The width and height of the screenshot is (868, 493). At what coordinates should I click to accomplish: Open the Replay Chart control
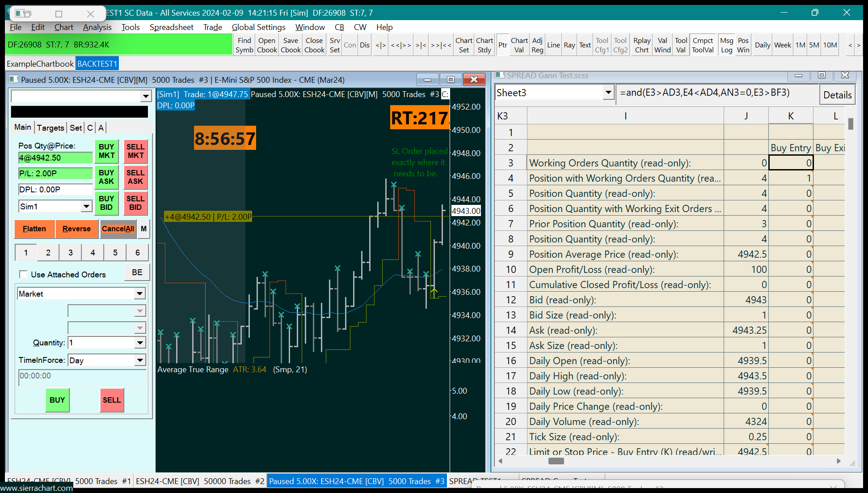point(641,45)
